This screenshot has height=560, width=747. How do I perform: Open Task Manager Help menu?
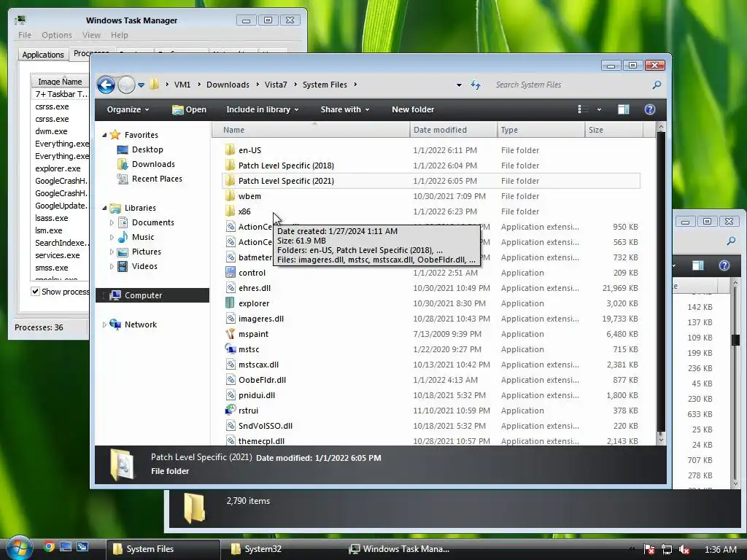tap(119, 35)
